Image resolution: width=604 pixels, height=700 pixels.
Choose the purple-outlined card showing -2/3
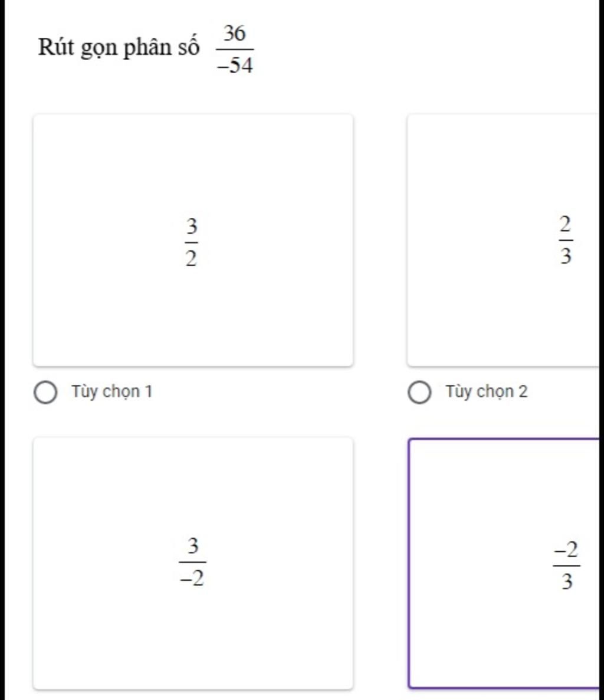point(504,564)
